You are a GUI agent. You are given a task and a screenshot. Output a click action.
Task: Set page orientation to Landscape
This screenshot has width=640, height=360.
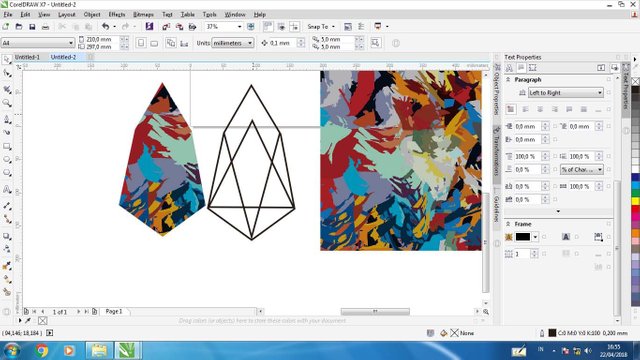point(154,43)
